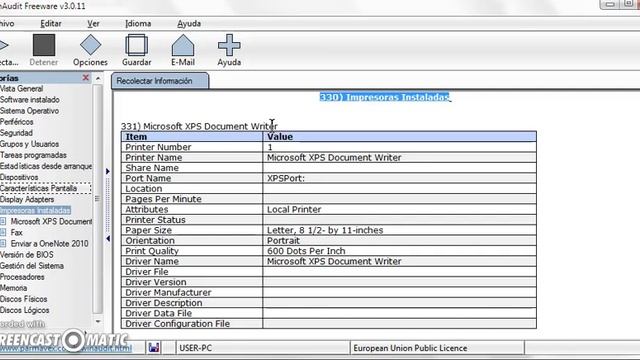This screenshot has height=360, width=640.
Task: Click the 330) Impresoras Instaladas heading link
Action: (384, 97)
